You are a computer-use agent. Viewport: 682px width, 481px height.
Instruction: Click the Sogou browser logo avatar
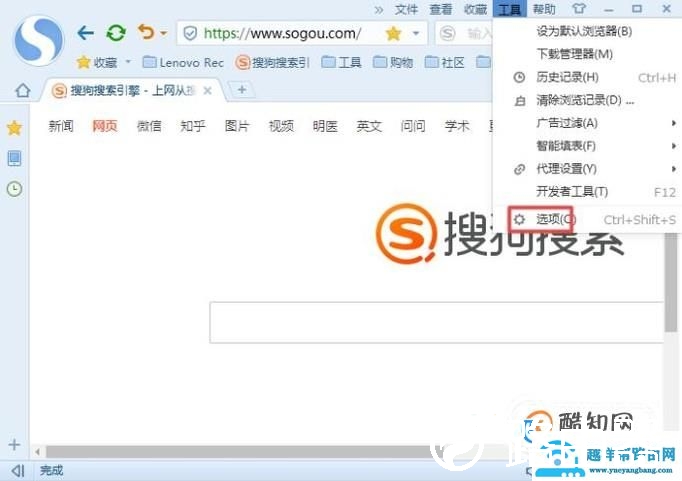pyautogui.click(x=39, y=40)
